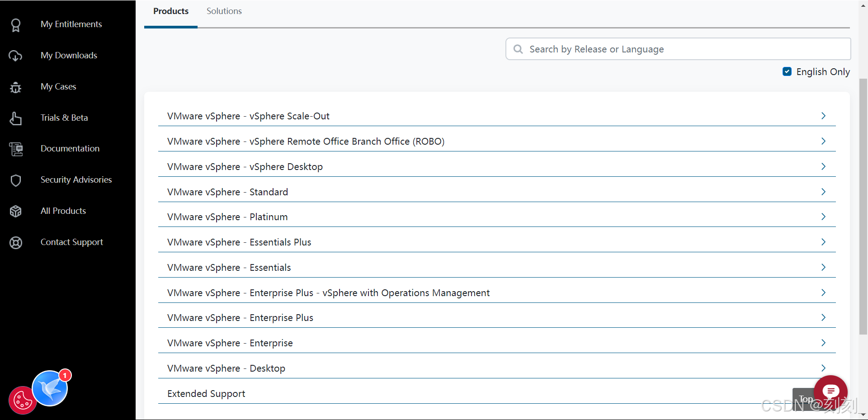Expand vSphere with Operations Management chevron
The height and width of the screenshot is (420, 868).
pyautogui.click(x=823, y=293)
